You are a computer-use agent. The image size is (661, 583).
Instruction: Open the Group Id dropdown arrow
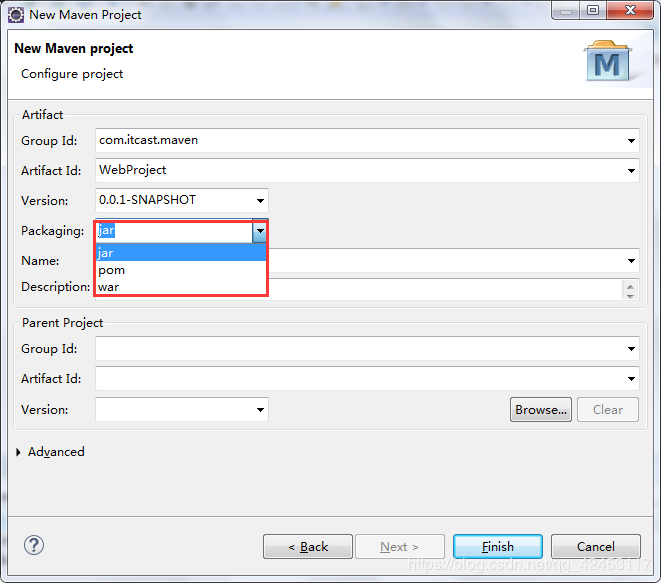[x=631, y=141]
